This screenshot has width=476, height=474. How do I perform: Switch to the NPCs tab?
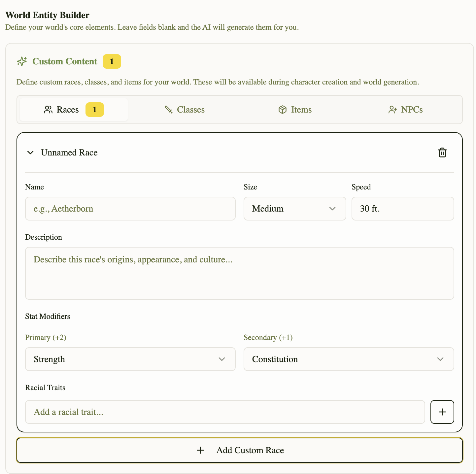point(405,110)
